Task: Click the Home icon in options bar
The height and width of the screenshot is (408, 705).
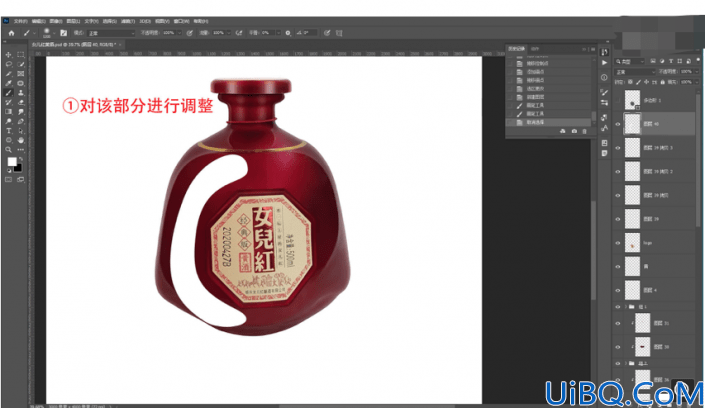Action: click(x=11, y=33)
